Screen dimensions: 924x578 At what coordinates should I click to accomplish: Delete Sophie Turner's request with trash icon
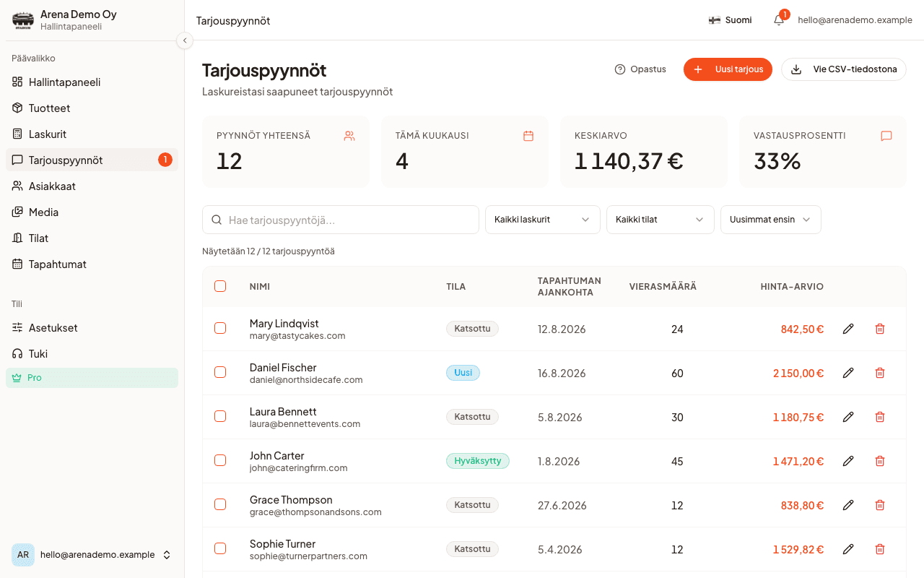coord(880,549)
